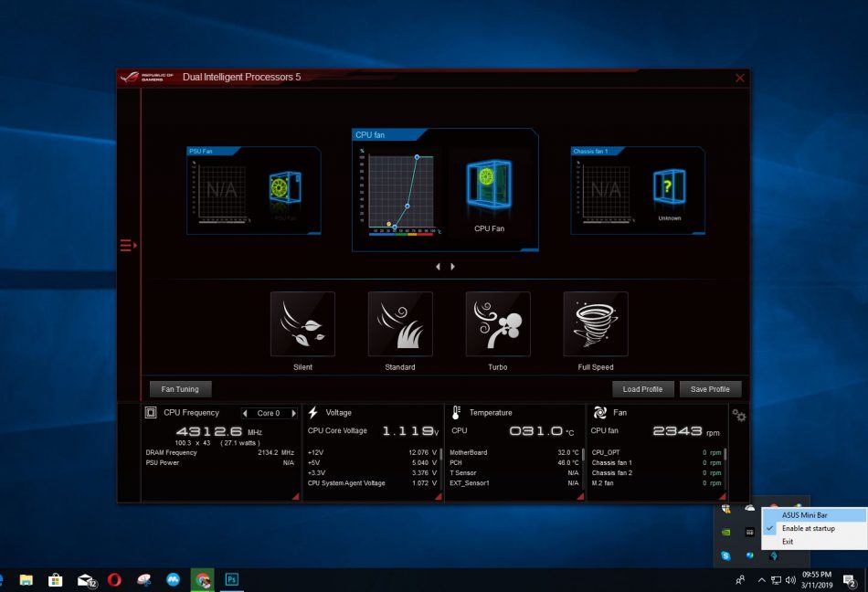Click Save Profile
The width and height of the screenshot is (868, 592).
point(710,388)
